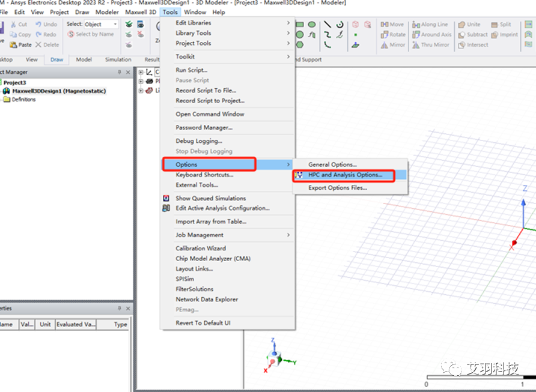The image size is (536, 392).
Task: Expand the Toolkit submenu
Action: (x=288, y=56)
